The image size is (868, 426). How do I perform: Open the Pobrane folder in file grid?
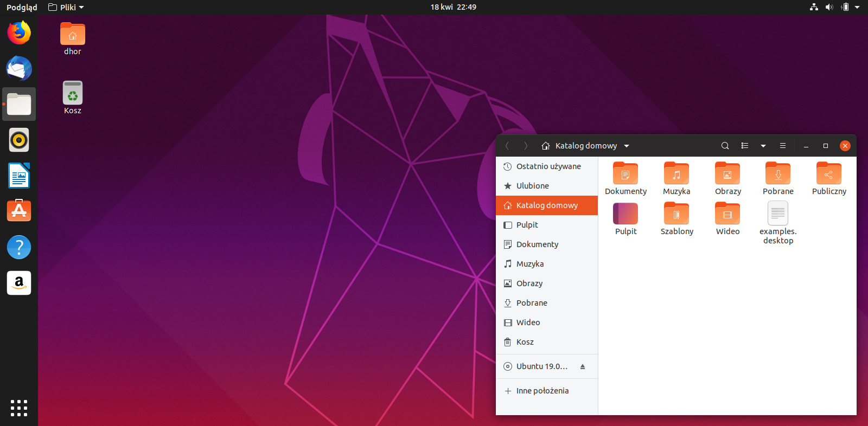pyautogui.click(x=778, y=179)
